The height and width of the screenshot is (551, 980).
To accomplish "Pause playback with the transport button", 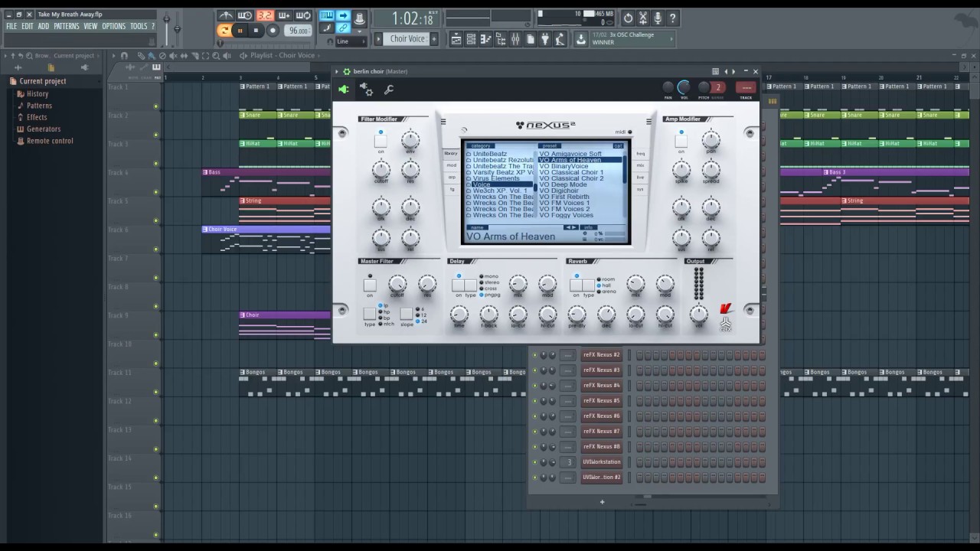I will pos(240,31).
